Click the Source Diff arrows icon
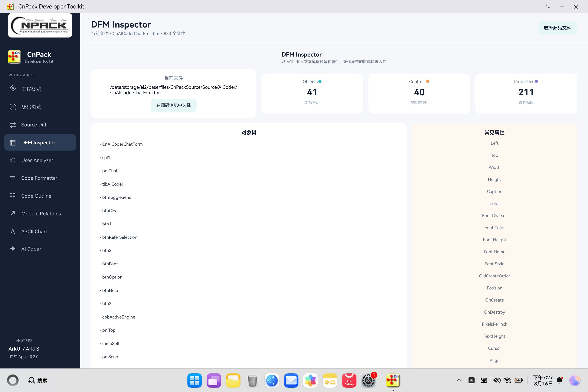The width and height of the screenshot is (588, 392). pos(13,125)
